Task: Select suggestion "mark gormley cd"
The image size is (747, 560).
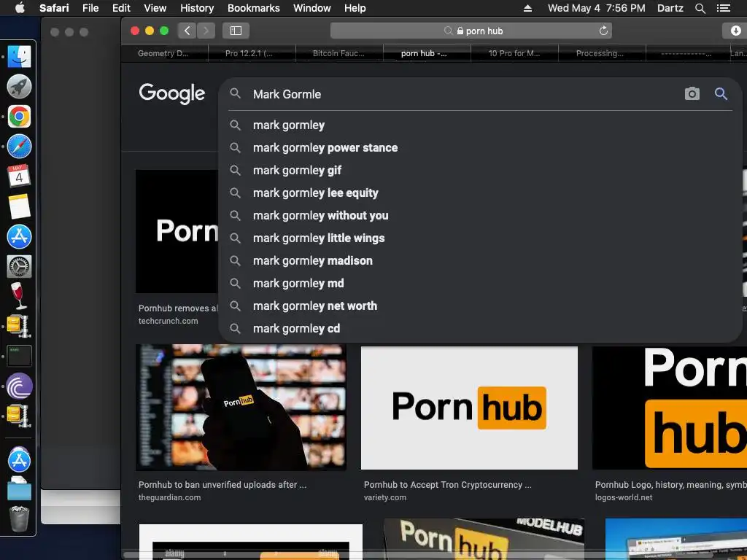Action: click(480, 329)
